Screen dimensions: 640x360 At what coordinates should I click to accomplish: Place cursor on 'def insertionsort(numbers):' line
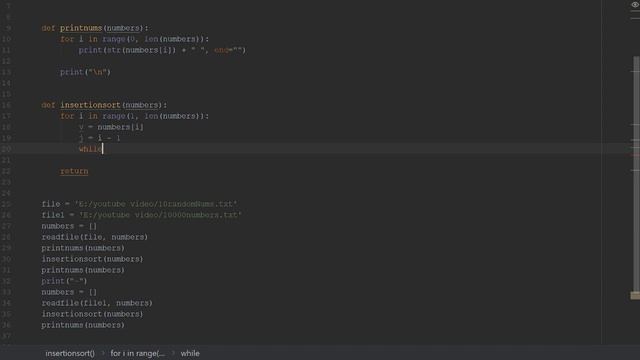click(x=104, y=105)
